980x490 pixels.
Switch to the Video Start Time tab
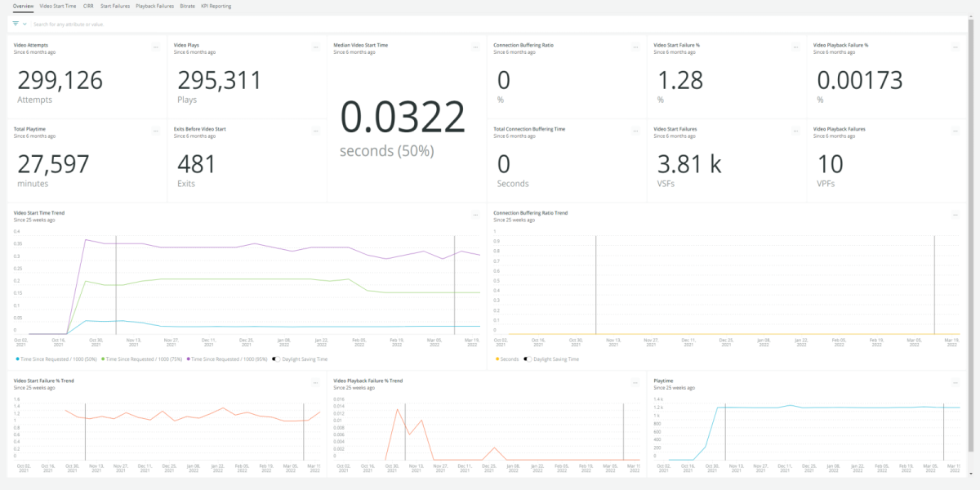pyautogui.click(x=59, y=6)
